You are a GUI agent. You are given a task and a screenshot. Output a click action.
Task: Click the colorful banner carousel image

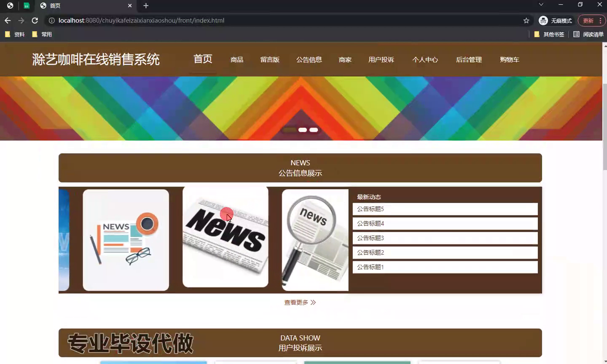point(301,108)
